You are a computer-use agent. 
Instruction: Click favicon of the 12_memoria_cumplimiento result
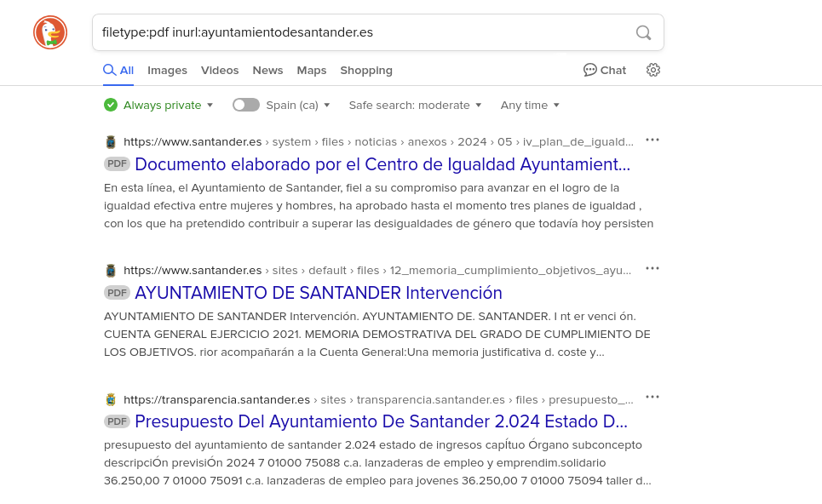[111, 271]
